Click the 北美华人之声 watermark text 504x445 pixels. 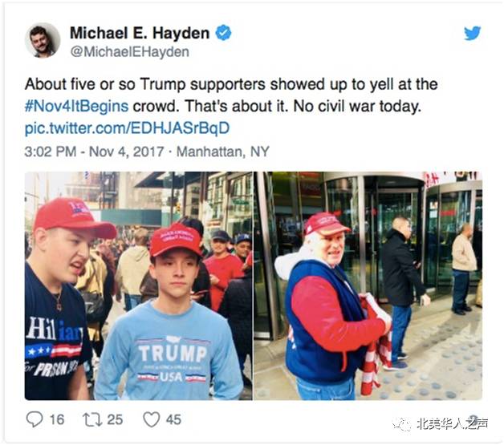click(452, 424)
